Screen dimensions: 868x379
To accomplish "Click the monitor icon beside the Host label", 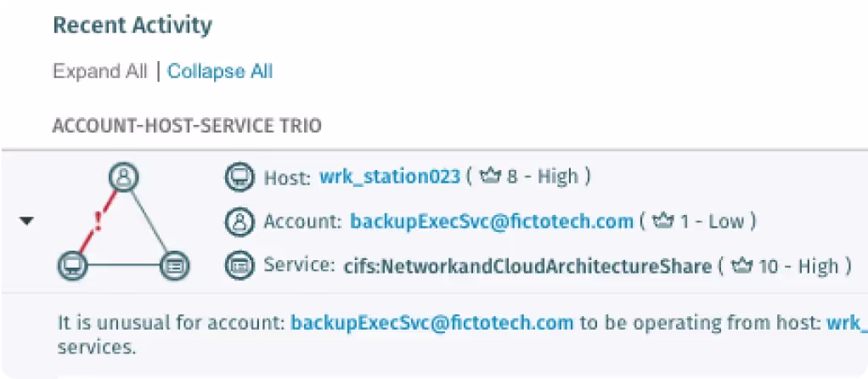I will click(240, 178).
